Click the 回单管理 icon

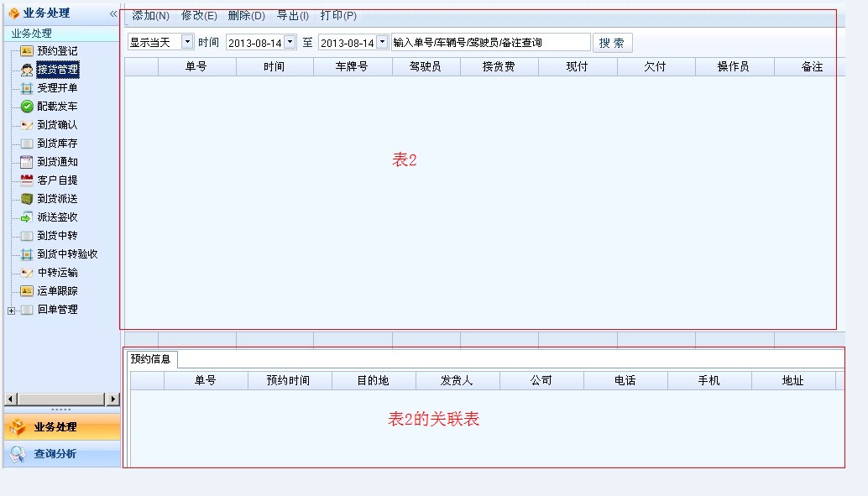[x=27, y=310]
